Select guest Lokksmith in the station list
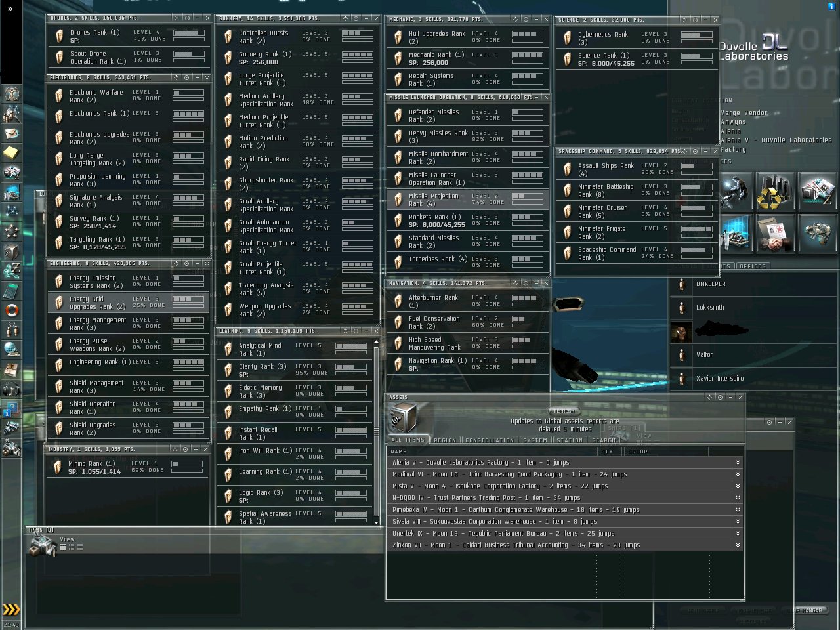Image resolution: width=840 pixels, height=630 pixels. tap(710, 307)
